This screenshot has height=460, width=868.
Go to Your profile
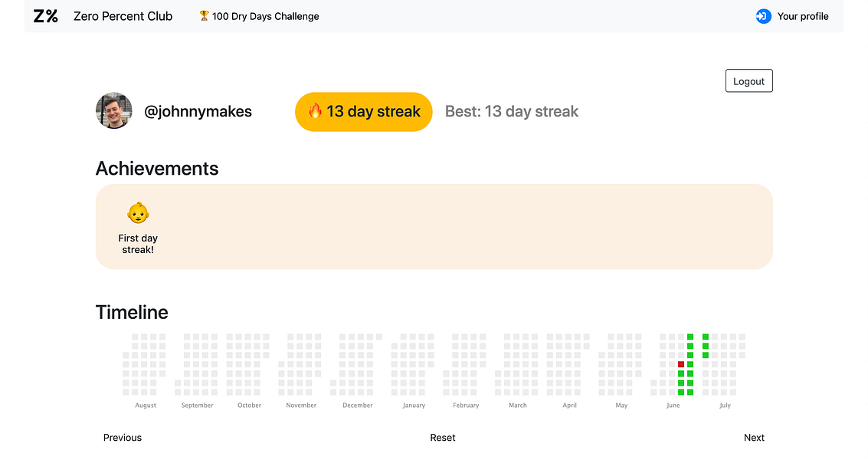point(803,16)
